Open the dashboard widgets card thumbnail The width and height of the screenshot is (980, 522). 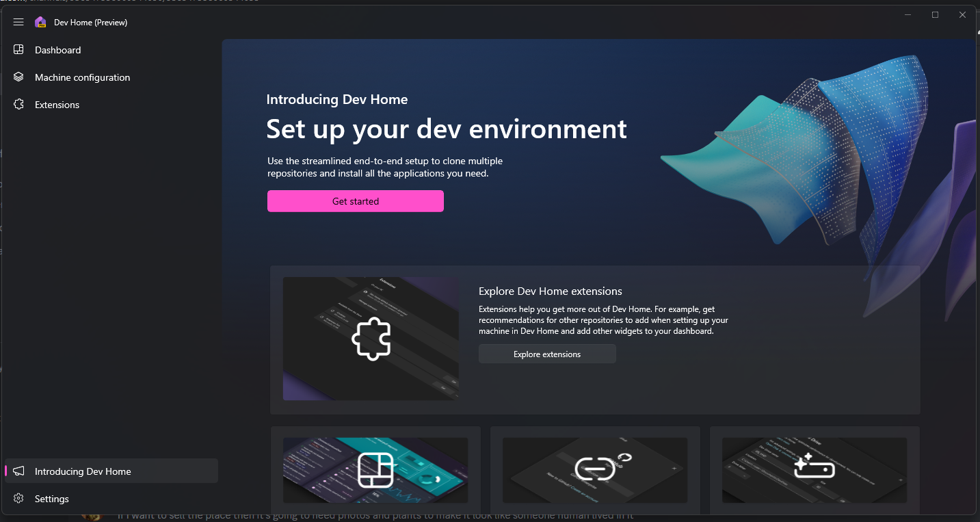click(375, 470)
